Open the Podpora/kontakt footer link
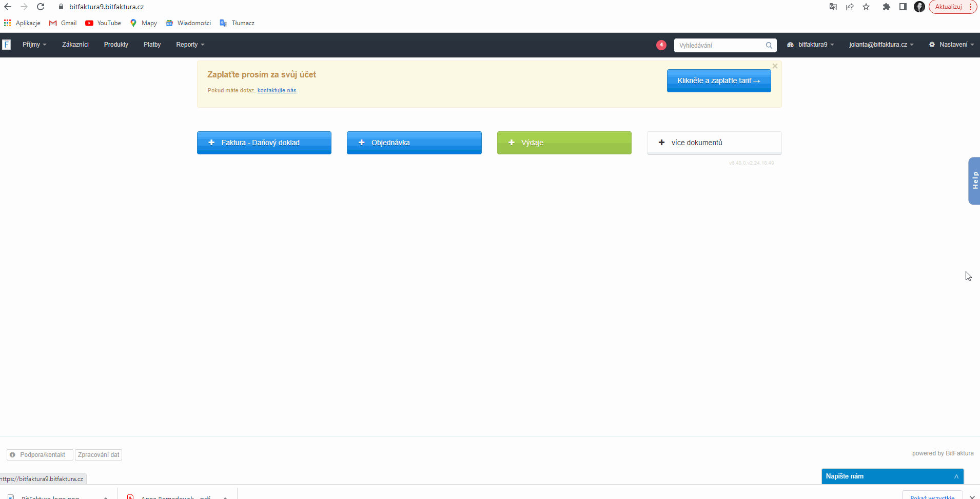 coord(40,455)
